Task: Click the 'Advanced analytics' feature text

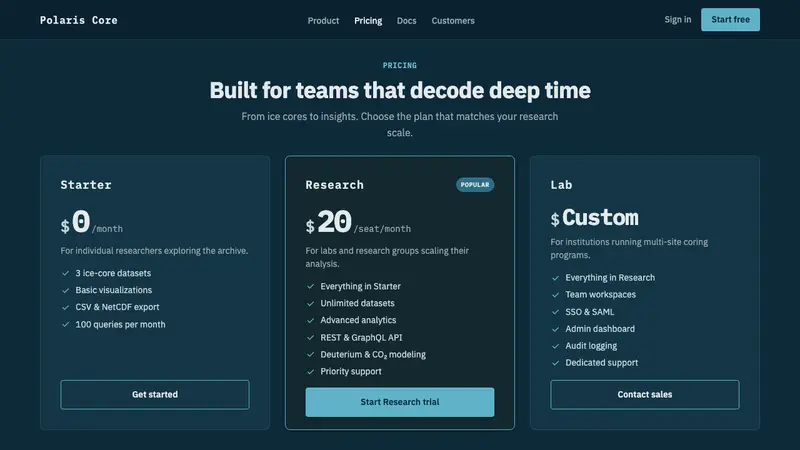Action: pyautogui.click(x=358, y=320)
